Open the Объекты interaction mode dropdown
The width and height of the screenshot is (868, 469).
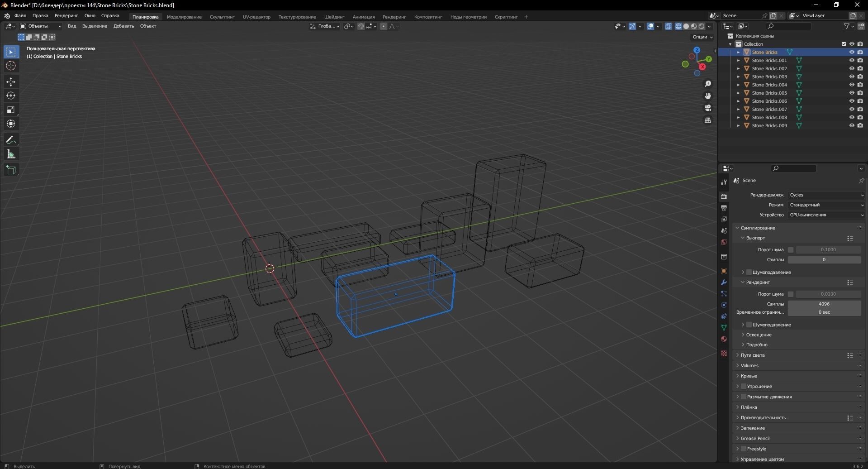(x=41, y=26)
